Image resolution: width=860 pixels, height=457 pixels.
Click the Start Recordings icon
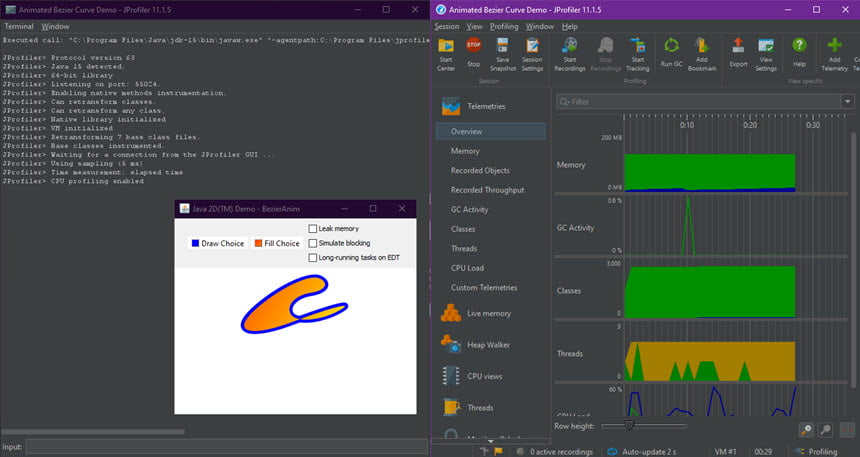tap(570, 46)
